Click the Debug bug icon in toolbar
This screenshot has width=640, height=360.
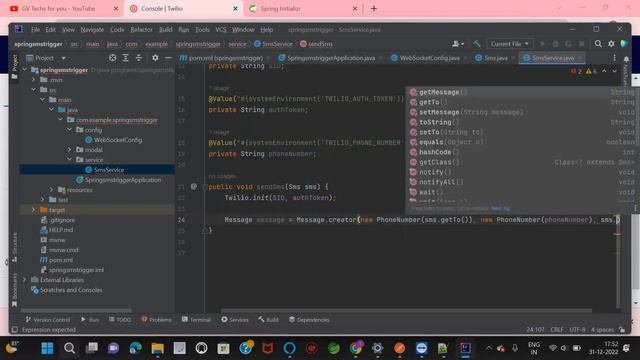coord(556,44)
